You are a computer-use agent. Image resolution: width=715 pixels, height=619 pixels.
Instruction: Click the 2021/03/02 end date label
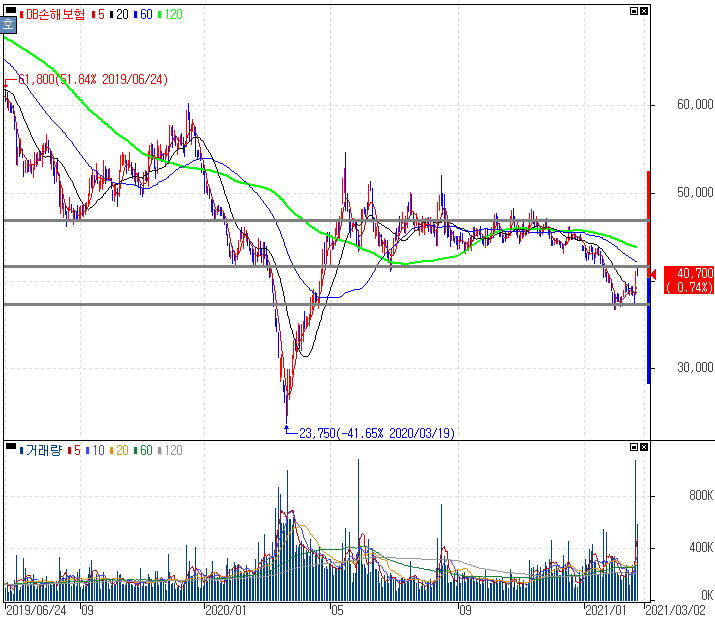tap(675, 610)
